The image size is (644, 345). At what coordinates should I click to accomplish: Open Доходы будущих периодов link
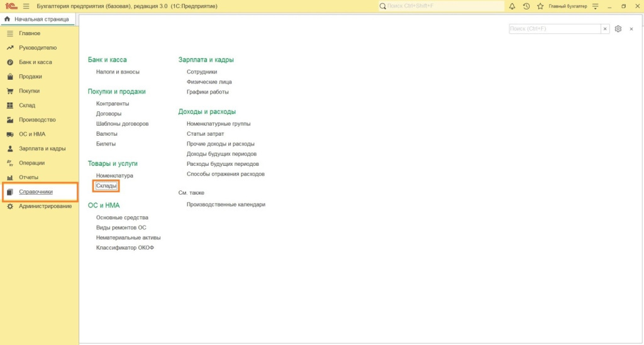click(221, 153)
